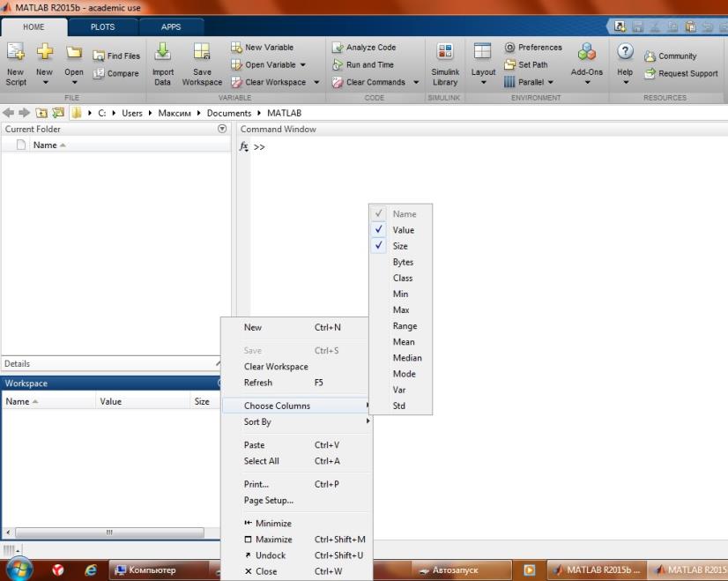This screenshot has height=581, width=728.
Task: Enable the Class column
Action: pyautogui.click(x=401, y=278)
